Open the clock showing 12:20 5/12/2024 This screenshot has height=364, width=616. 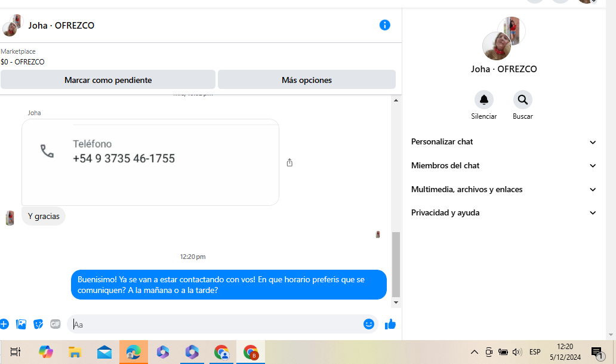(565, 352)
